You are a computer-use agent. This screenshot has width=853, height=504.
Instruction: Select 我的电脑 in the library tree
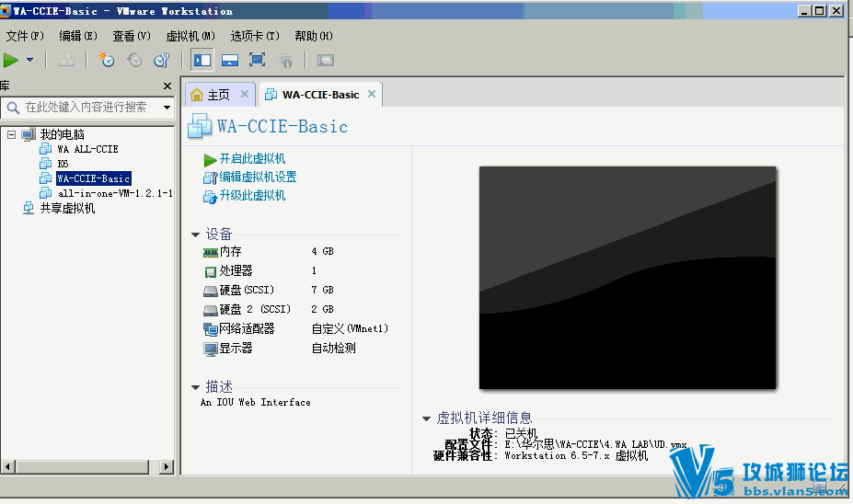pos(62,134)
